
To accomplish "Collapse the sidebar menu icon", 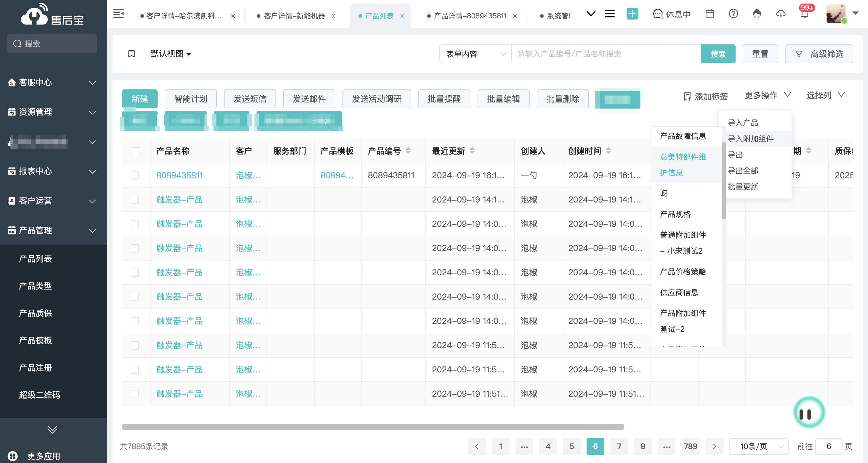I will (118, 14).
